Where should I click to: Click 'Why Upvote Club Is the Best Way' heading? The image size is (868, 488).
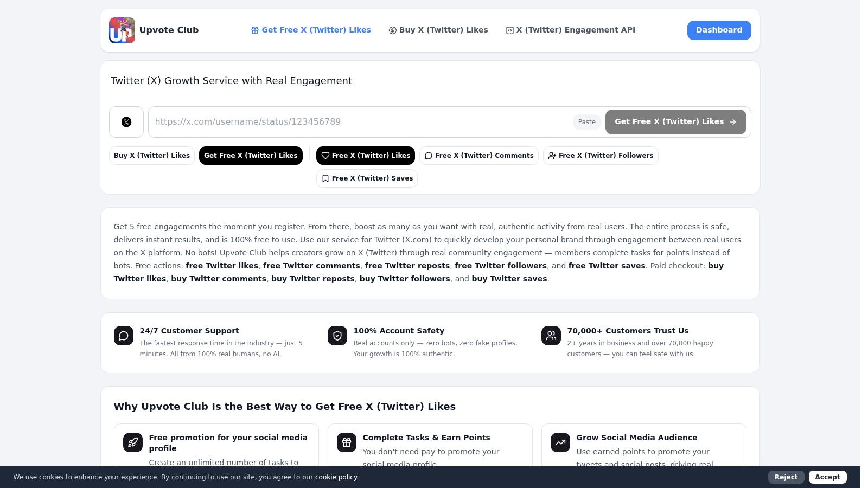[285, 407]
